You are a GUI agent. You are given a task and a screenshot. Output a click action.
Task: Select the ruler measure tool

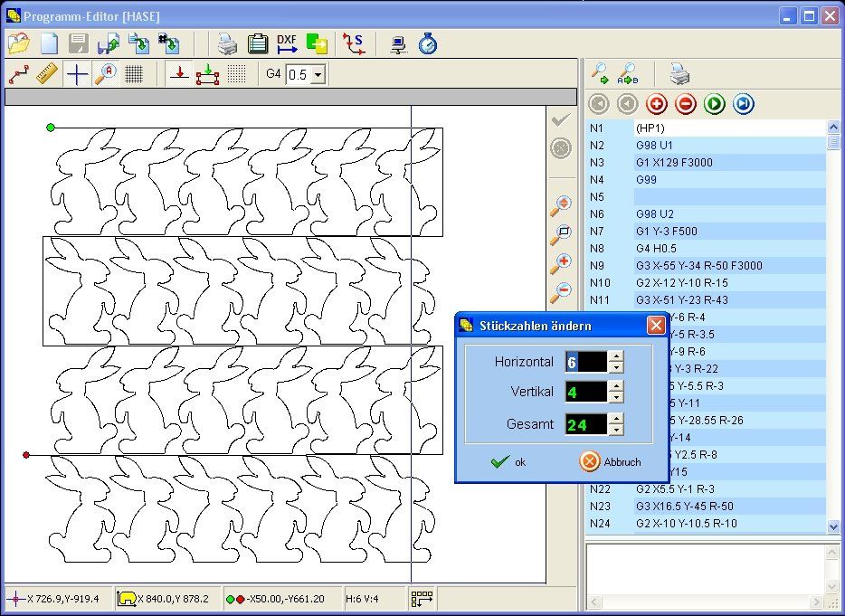(x=47, y=74)
